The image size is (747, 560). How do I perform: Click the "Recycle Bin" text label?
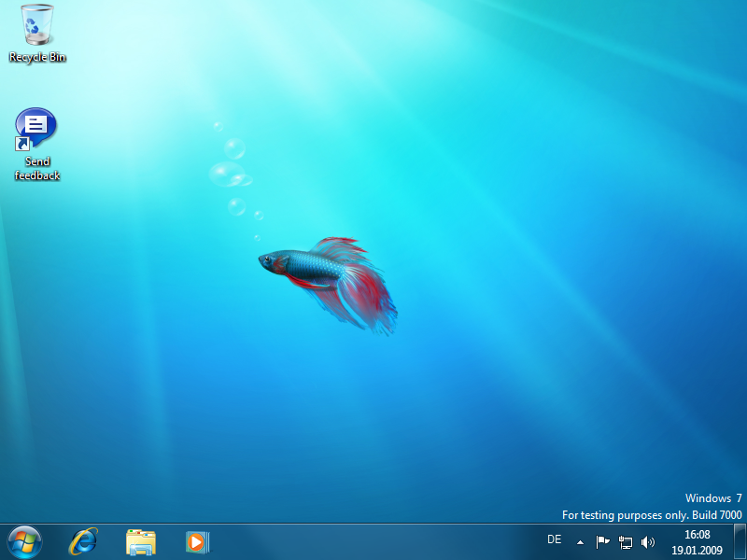coord(37,57)
